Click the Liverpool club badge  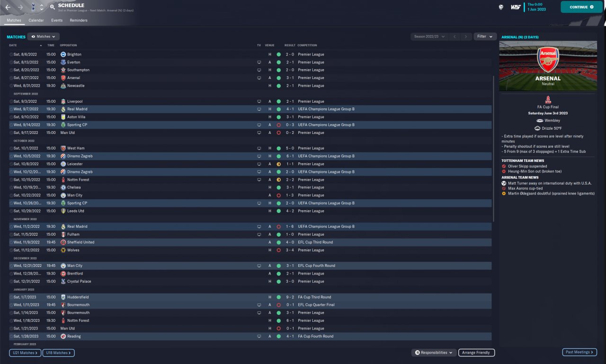pos(63,101)
